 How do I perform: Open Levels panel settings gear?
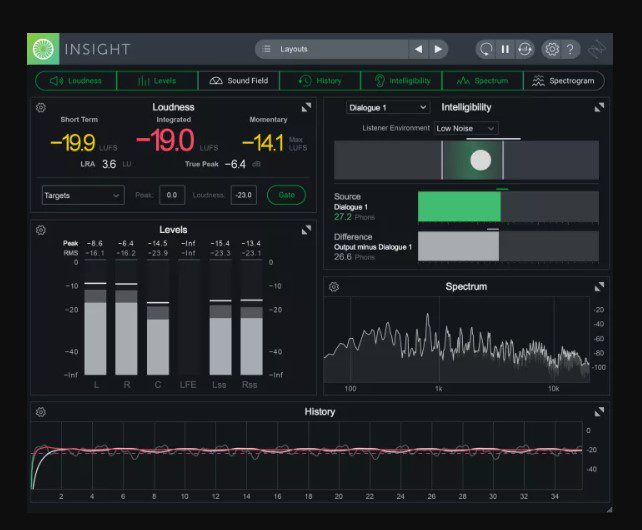pos(41,230)
